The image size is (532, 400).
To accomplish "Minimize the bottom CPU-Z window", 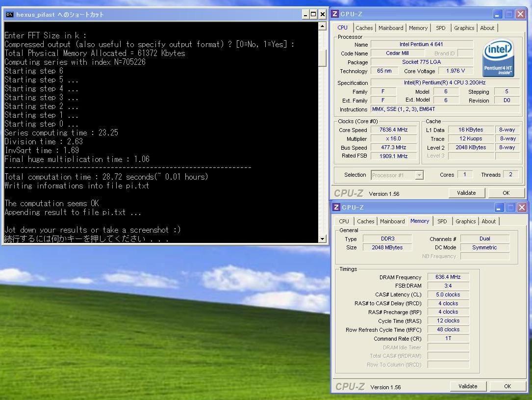I will point(499,208).
